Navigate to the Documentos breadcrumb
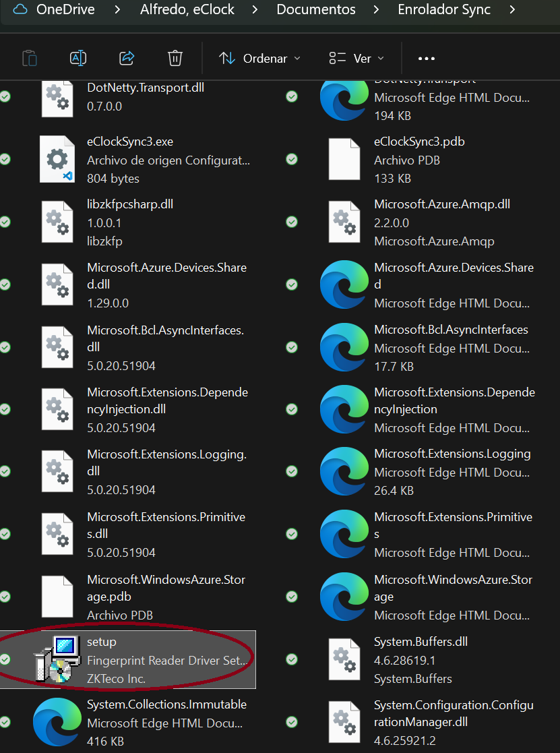 316,9
